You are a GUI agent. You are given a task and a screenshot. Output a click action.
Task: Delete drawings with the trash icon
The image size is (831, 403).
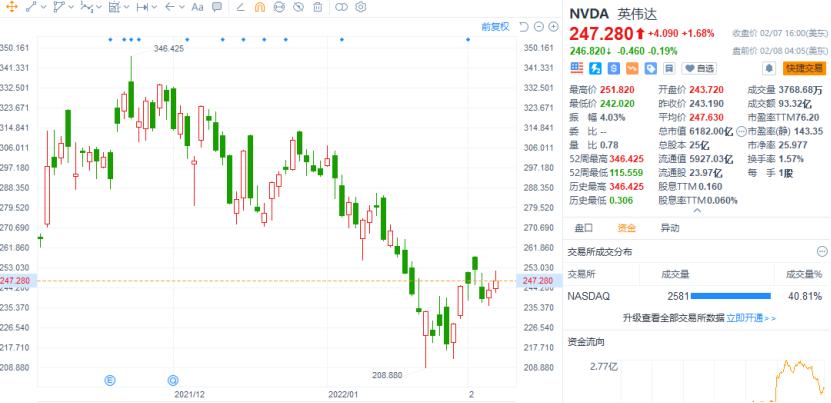[317, 7]
